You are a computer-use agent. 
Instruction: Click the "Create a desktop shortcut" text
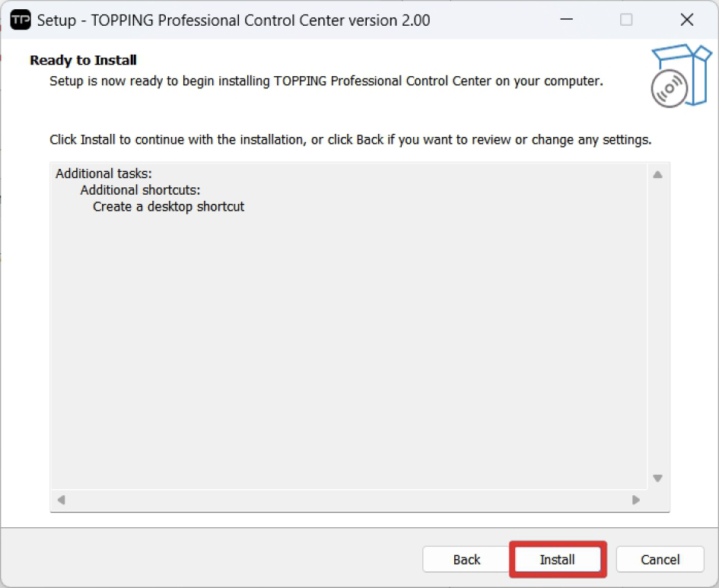click(168, 206)
